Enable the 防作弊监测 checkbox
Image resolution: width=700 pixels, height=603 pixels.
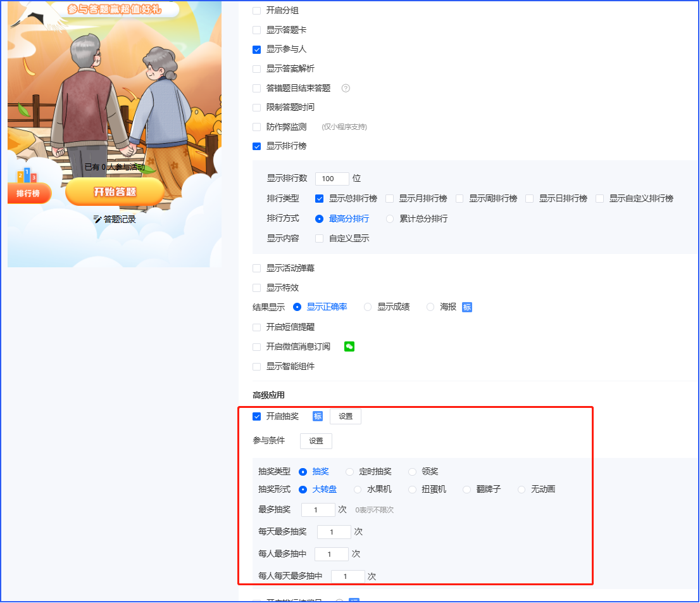(257, 127)
